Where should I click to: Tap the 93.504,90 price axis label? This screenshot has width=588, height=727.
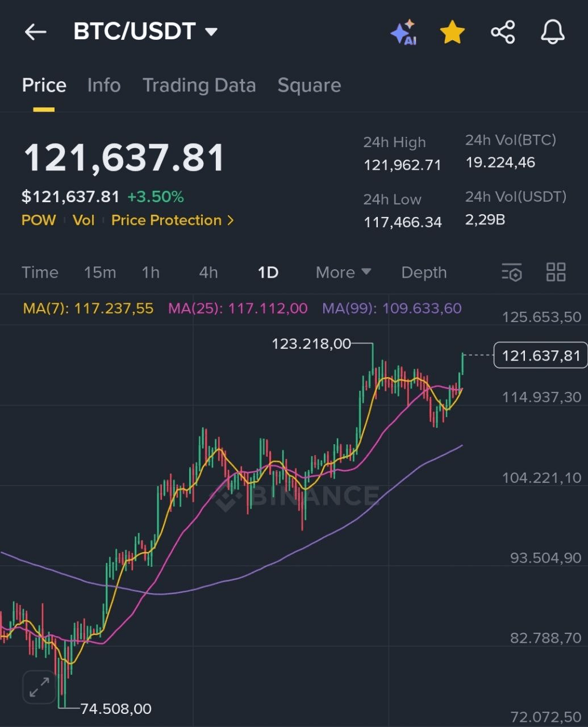pos(545,558)
